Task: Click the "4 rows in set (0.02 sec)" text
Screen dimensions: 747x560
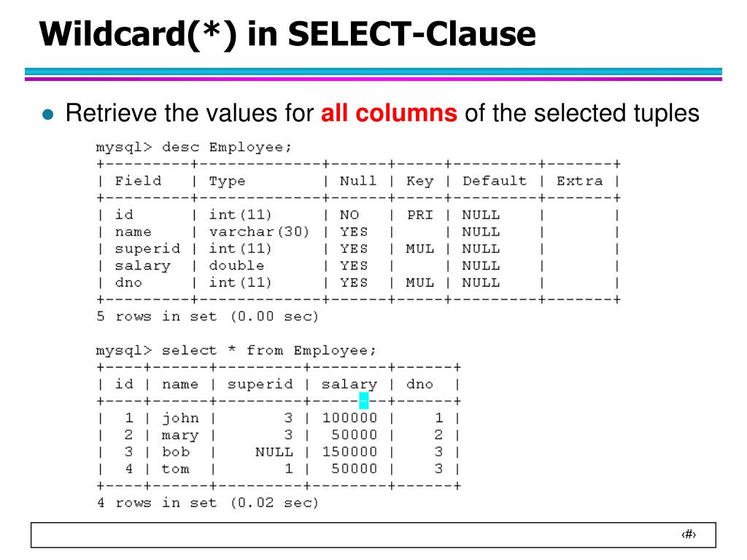Action: click(x=207, y=503)
